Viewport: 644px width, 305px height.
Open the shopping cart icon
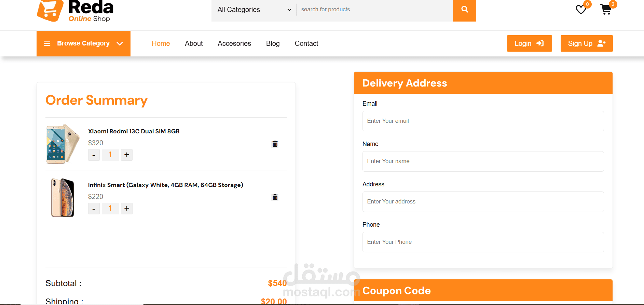(x=606, y=9)
